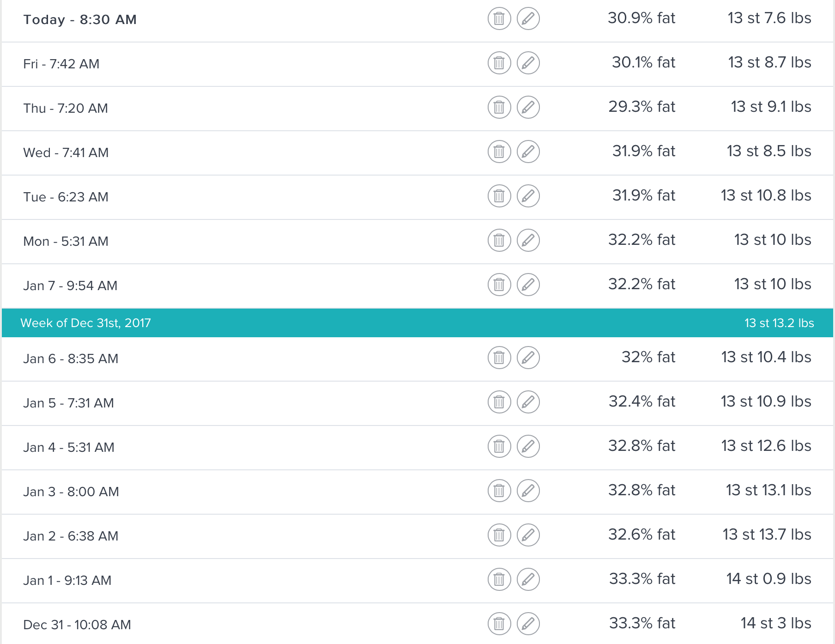Delete the Wed 7:41 AM entry
835x644 pixels.
(x=499, y=152)
